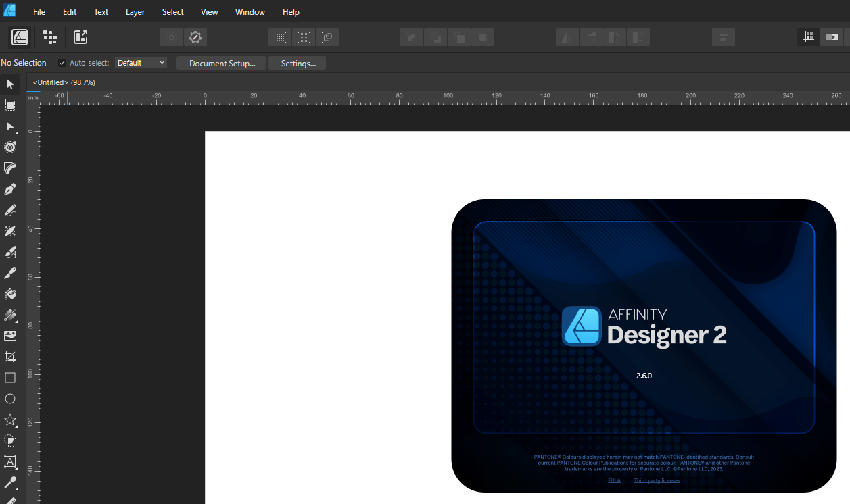This screenshot has width=850, height=504.
Task: Select the Contour tool
Action: point(10,147)
